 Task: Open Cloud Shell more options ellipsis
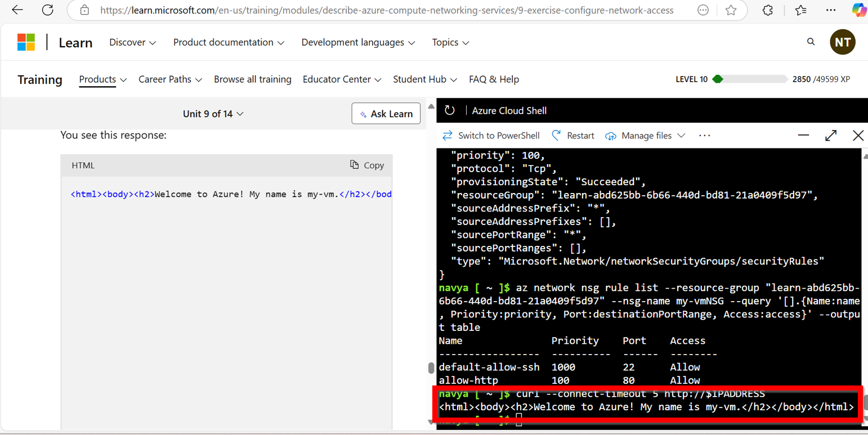(704, 136)
